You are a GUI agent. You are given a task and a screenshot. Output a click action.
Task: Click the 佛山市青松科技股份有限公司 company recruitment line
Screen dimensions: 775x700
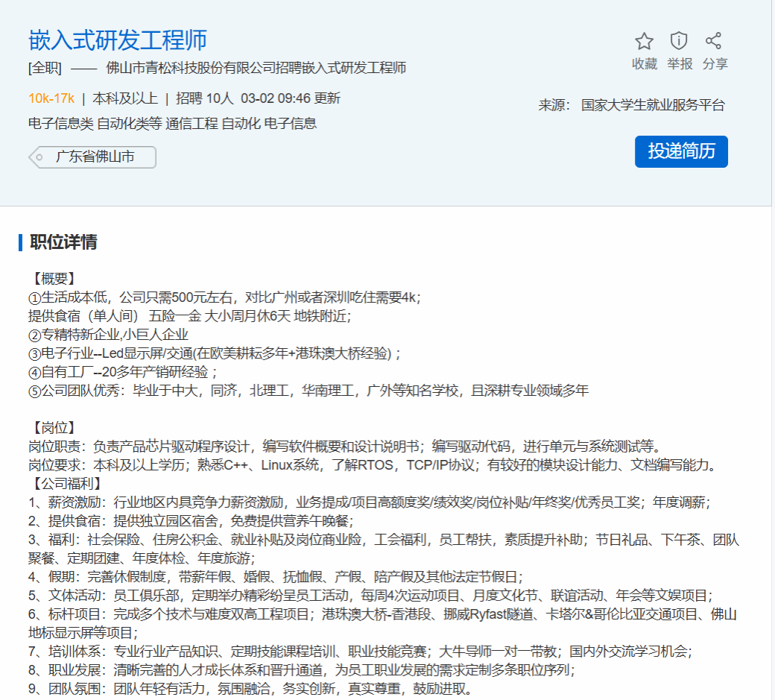[x=256, y=68]
